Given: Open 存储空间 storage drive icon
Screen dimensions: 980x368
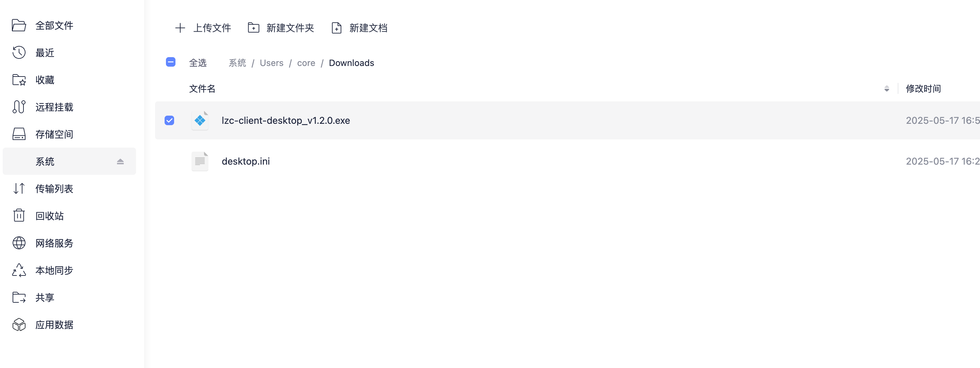Looking at the screenshot, I should pos(19,134).
